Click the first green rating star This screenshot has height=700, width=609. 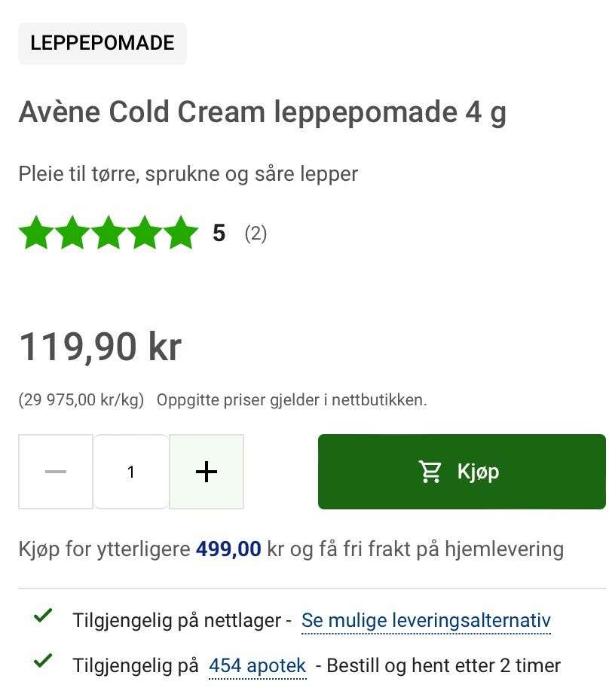click(x=36, y=232)
